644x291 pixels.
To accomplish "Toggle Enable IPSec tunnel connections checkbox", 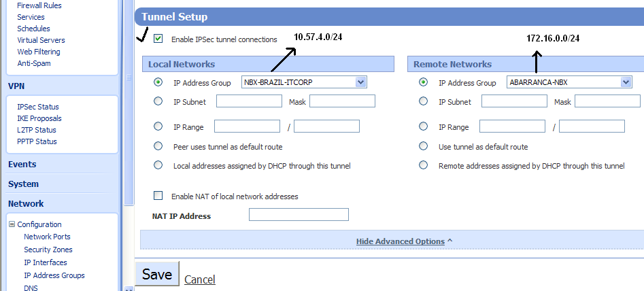I will coord(158,39).
